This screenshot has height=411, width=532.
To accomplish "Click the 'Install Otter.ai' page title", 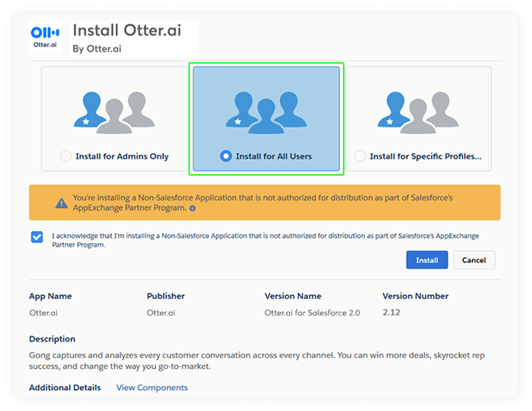I will tap(127, 30).
